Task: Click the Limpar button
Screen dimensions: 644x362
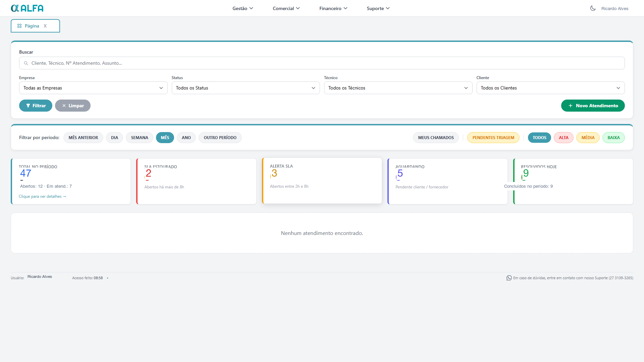Action: (73, 106)
